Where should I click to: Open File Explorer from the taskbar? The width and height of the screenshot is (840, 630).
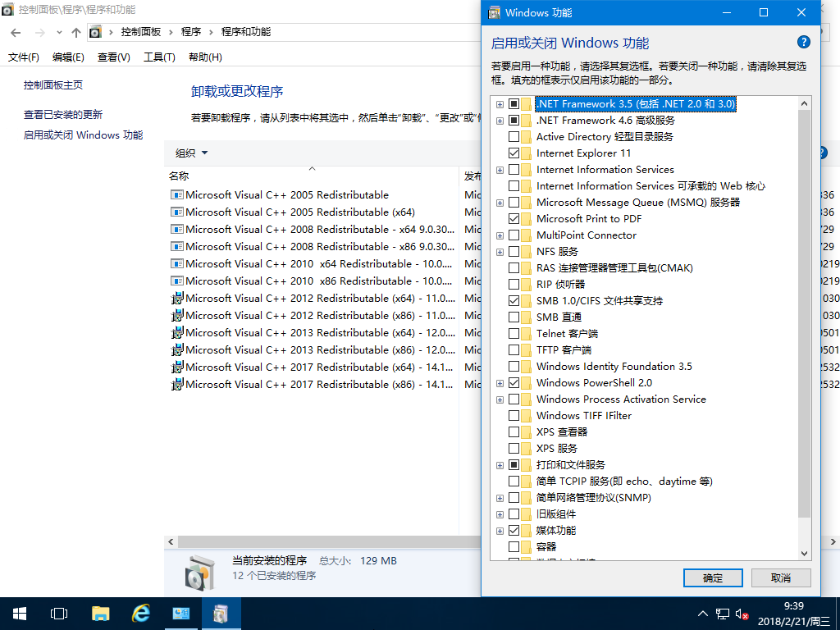(100, 613)
